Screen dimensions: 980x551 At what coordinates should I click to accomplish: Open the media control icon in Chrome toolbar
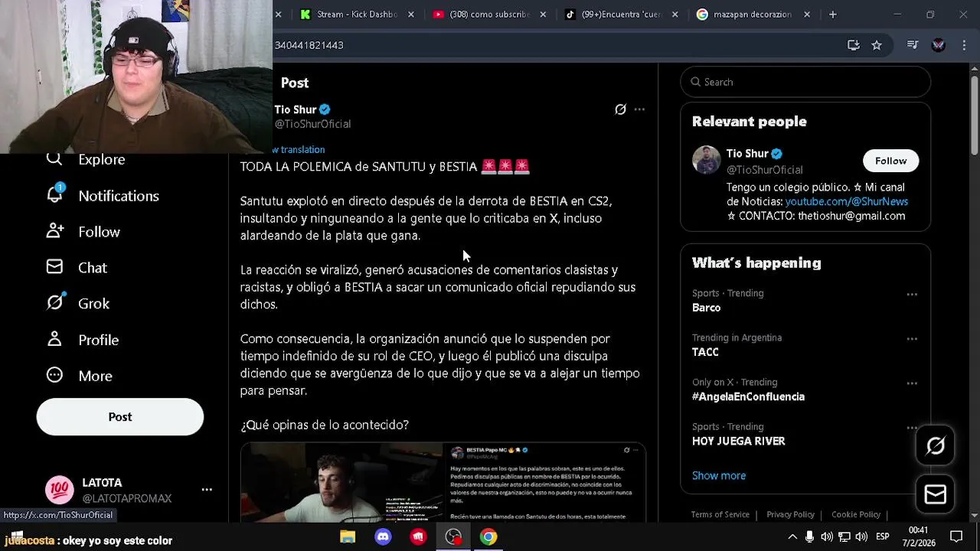912,45
